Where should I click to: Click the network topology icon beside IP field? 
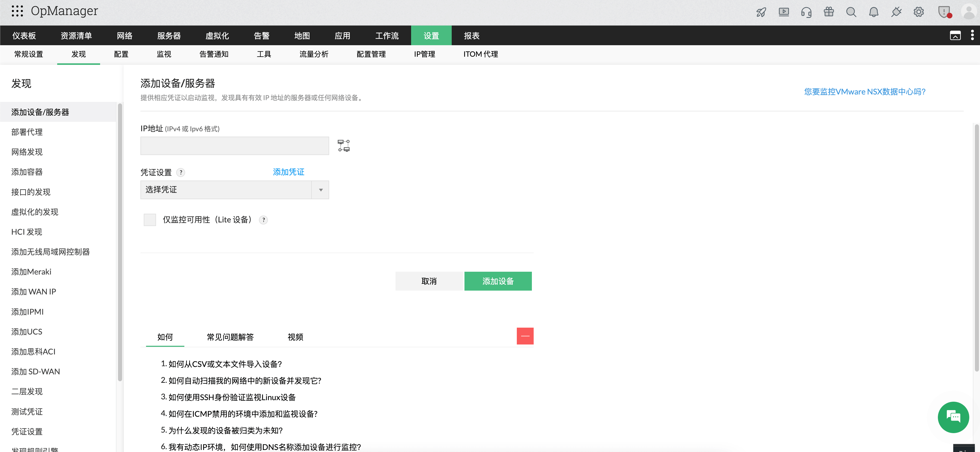click(x=343, y=145)
